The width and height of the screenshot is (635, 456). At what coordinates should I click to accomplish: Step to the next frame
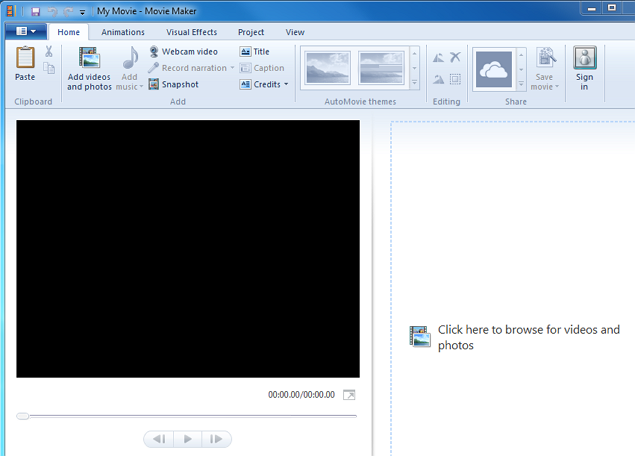point(216,439)
